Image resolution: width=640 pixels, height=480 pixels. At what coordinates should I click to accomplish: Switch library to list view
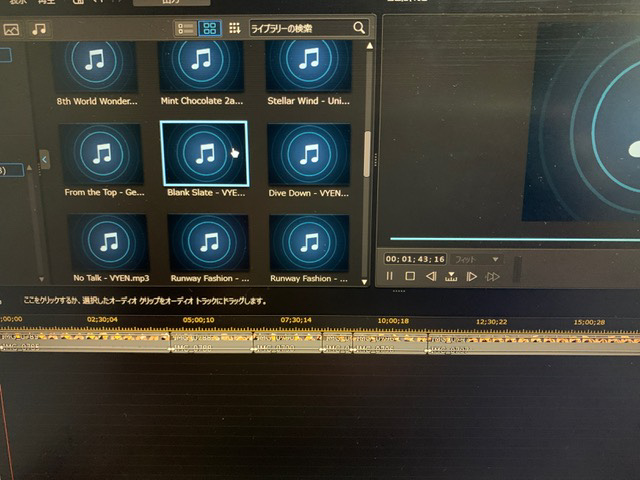[x=186, y=28]
